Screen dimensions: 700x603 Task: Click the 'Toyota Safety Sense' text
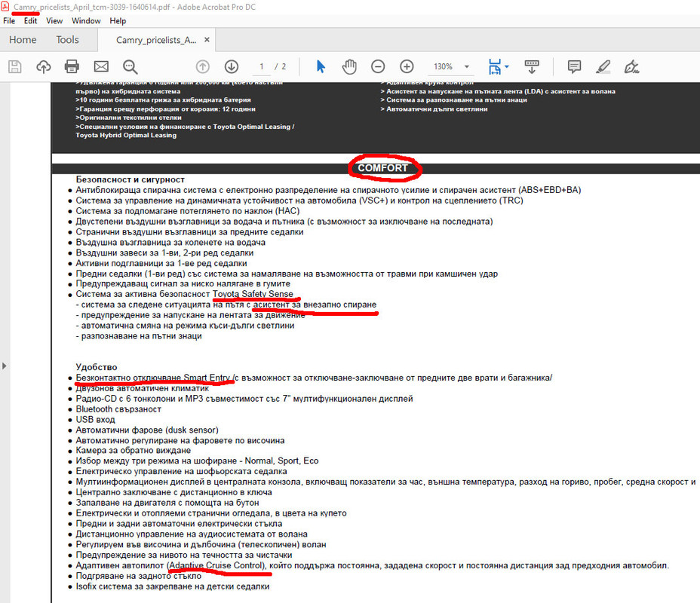pyautogui.click(x=253, y=294)
